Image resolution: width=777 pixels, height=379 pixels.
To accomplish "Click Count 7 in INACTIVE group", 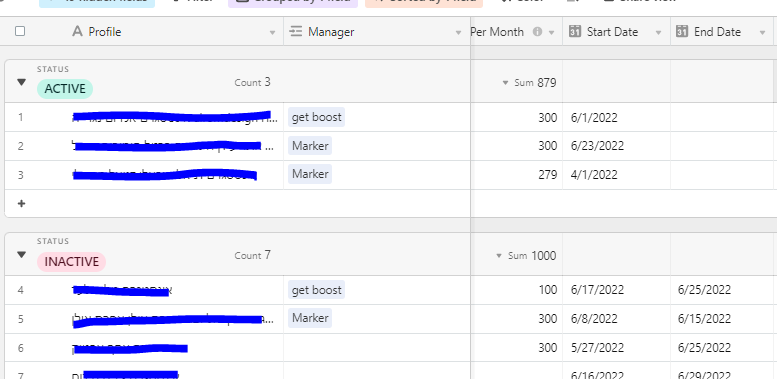I will click(x=253, y=255).
